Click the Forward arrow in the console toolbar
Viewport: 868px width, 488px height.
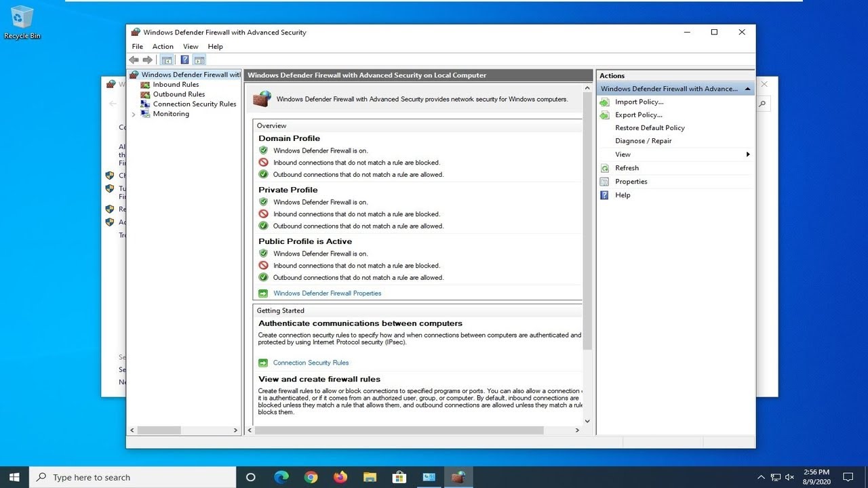[x=147, y=60]
